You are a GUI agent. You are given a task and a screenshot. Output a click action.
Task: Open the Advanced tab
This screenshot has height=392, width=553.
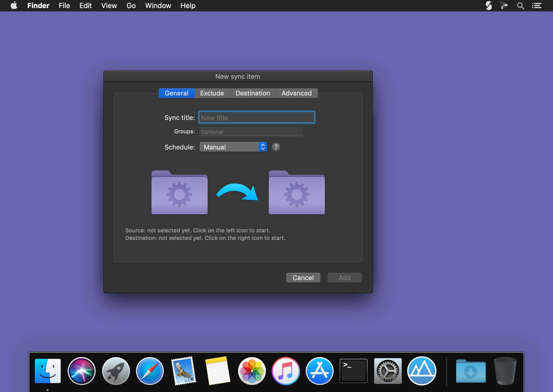(296, 93)
